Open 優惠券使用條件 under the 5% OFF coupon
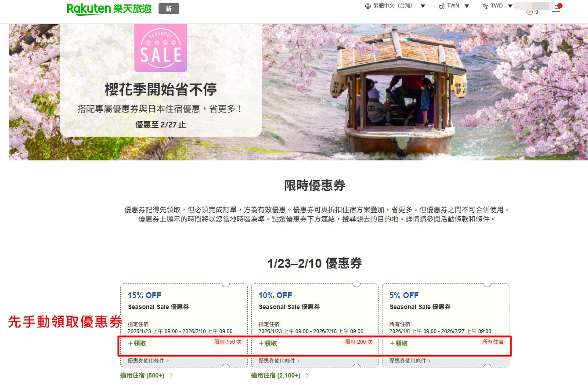Viewport: 588px width, 385px height. click(x=410, y=361)
